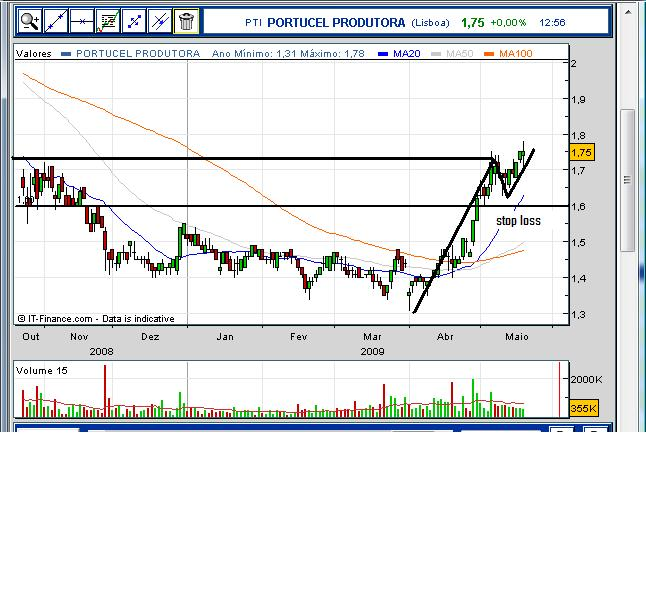
Task: Click the Ano Mínimo 1,31 Máximo 1,78 text
Action: (288, 54)
